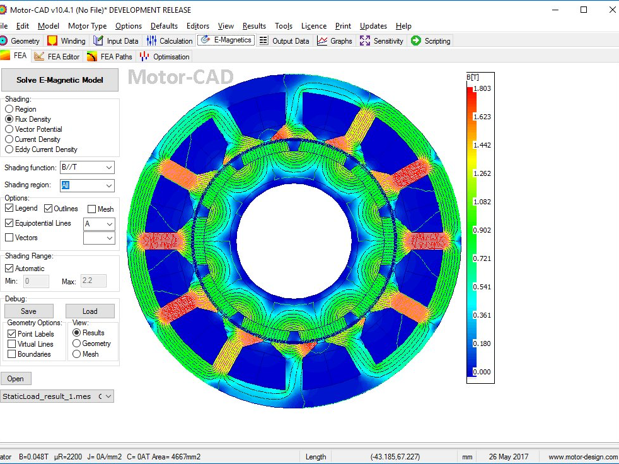Open the Licence menu
This screenshot has width=619, height=464.
click(x=314, y=26)
